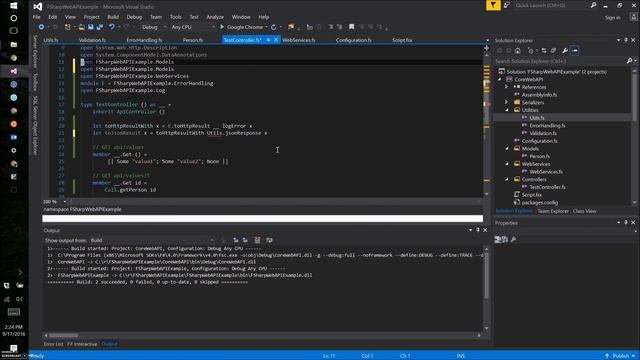The height and width of the screenshot is (360, 640).
Task: Open Team Explorer panel tab
Action: (553, 211)
